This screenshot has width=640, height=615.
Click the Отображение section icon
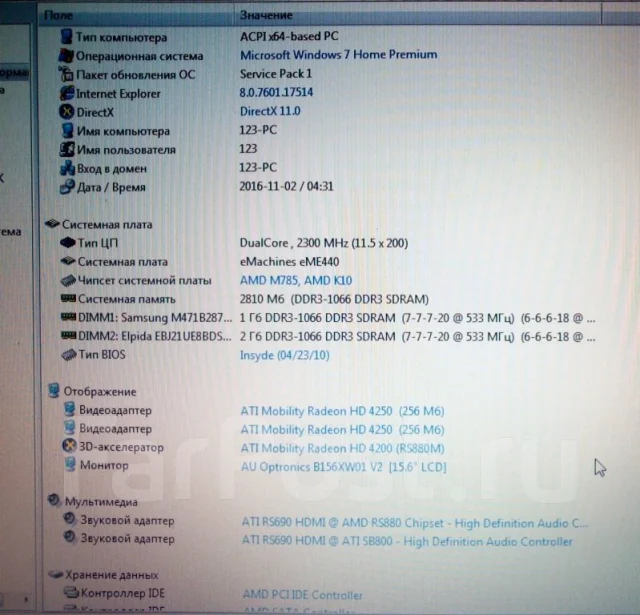53,391
